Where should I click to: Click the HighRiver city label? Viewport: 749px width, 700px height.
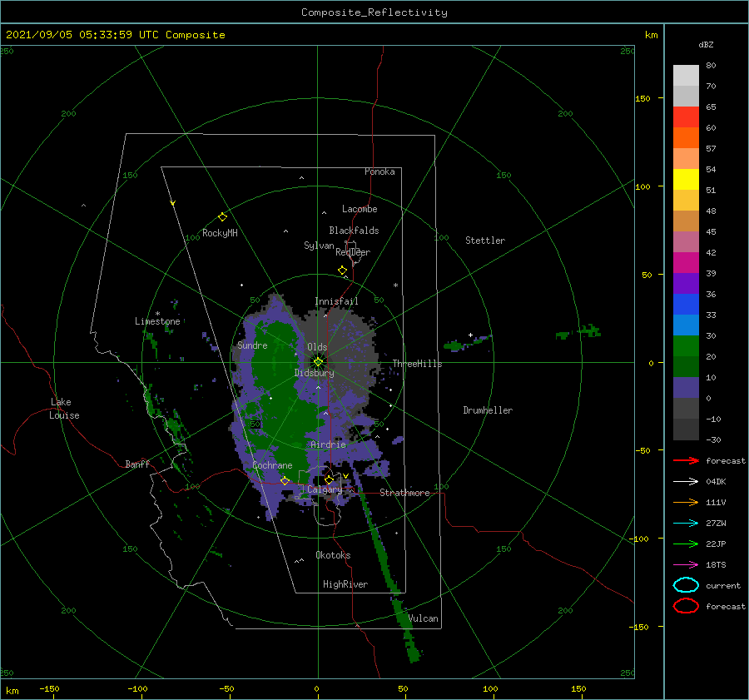click(345, 584)
